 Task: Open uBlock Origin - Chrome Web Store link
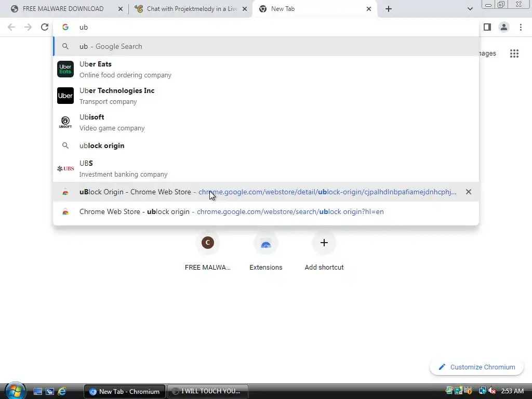pyautogui.click(x=267, y=192)
